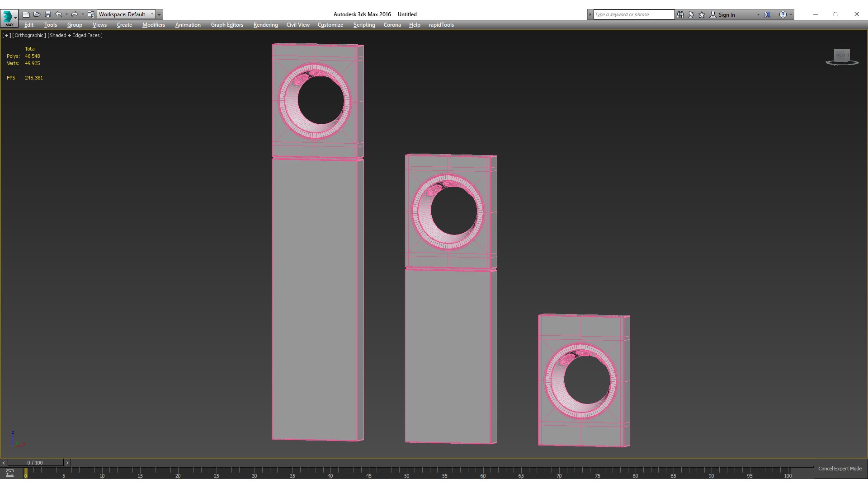Click Sign In
Screen dimensions: 868x488
726,14
